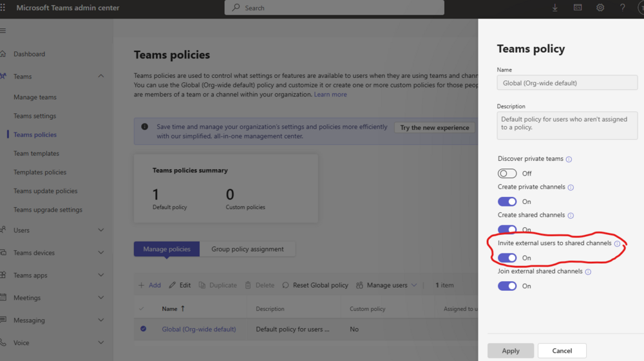The height and width of the screenshot is (361, 644).
Task: Click the help question mark icon
Action: [622, 8]
